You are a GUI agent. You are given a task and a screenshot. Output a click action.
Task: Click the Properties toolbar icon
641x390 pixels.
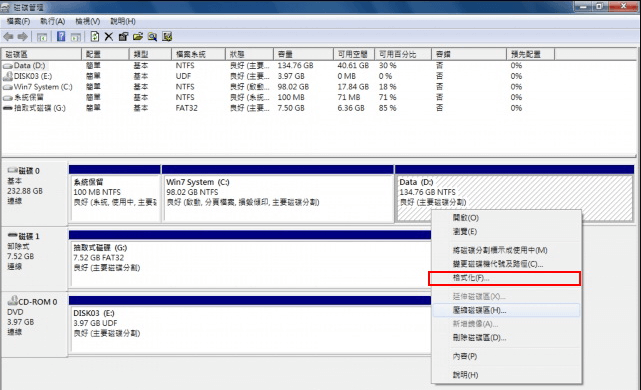coord(123,37)
